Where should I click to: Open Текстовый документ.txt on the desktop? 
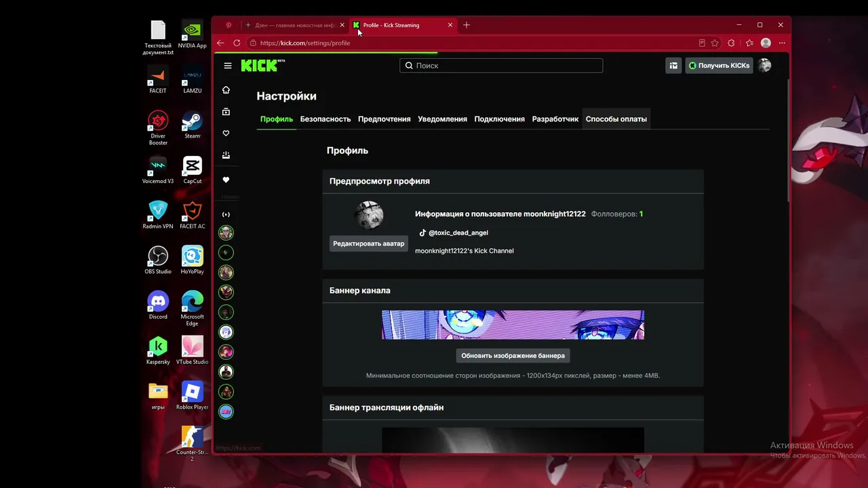[158, 37]
